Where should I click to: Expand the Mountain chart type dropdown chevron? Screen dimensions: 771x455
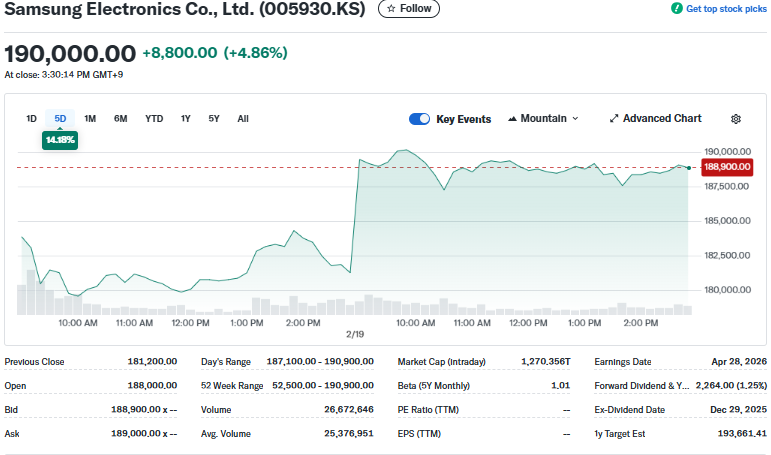click(575, 119)
